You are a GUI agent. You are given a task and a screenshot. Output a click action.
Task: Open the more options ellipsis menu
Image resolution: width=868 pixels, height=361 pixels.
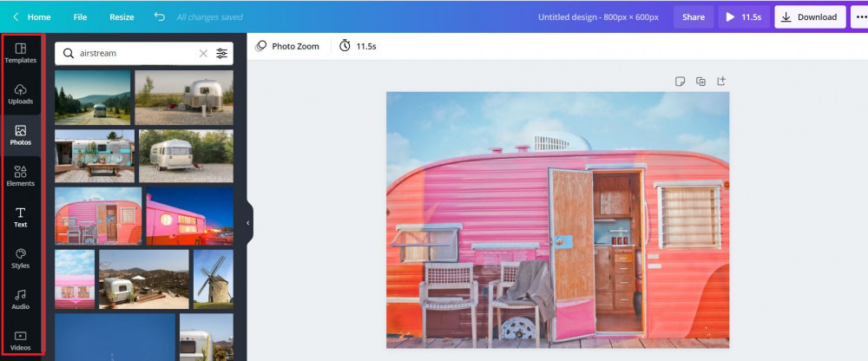[x=860, y=17]
